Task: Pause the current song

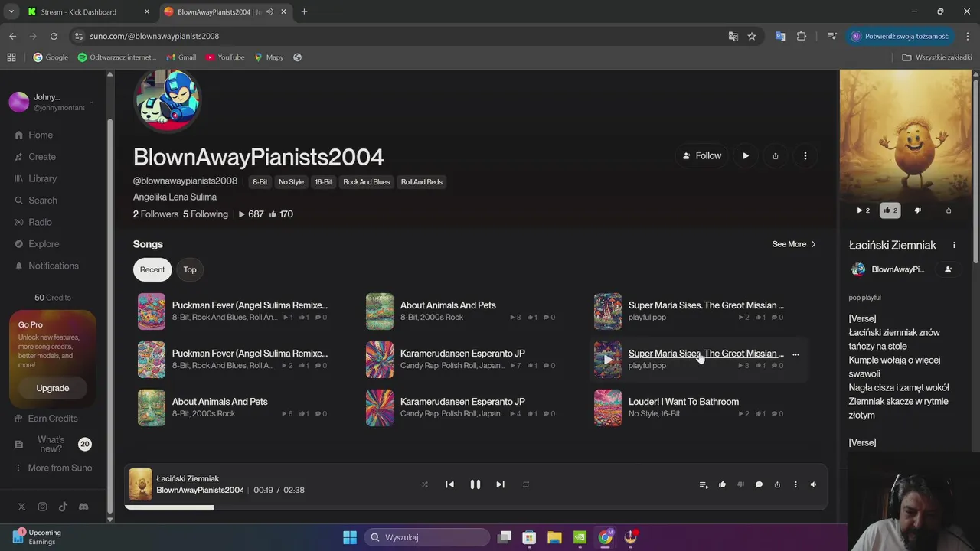Action: (475, 484)
